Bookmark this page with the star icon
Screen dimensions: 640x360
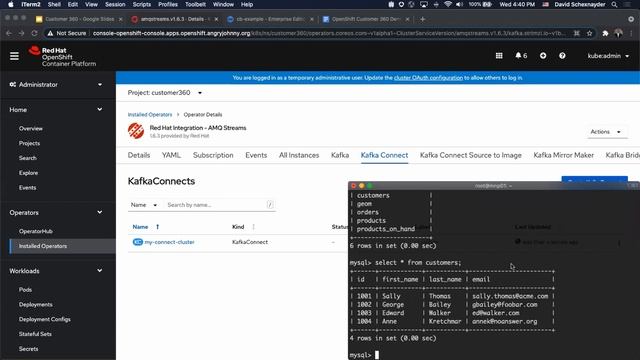(589, 33)
